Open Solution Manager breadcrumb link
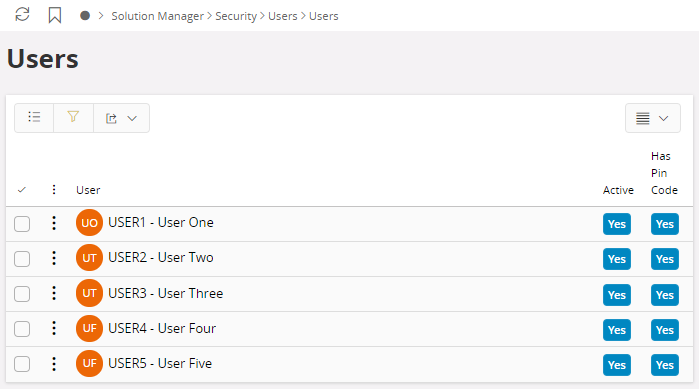The height and width of the screenshot is (389, 699). tap(157, 16)
